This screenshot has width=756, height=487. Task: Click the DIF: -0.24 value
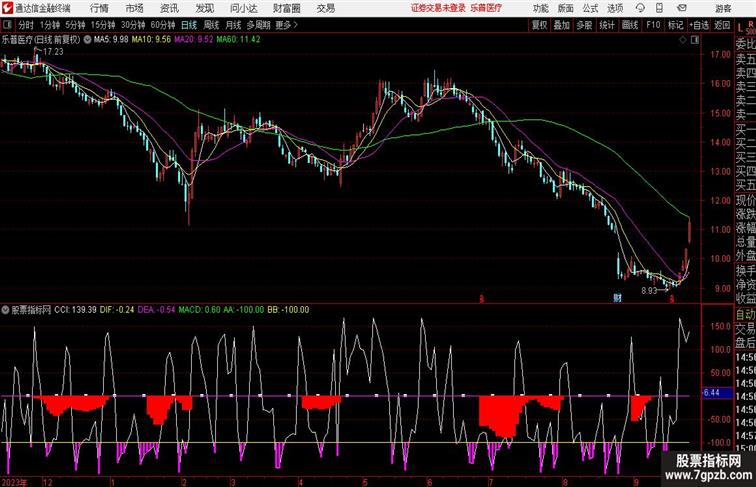tap(117, 310)
